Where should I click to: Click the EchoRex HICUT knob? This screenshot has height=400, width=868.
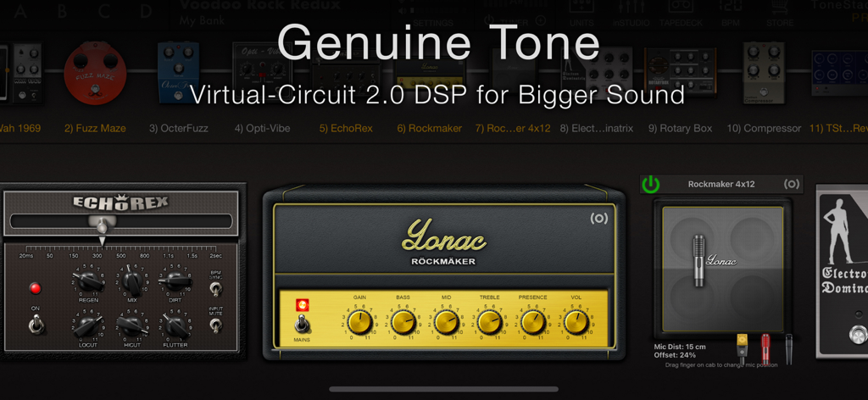click(133, 326)
